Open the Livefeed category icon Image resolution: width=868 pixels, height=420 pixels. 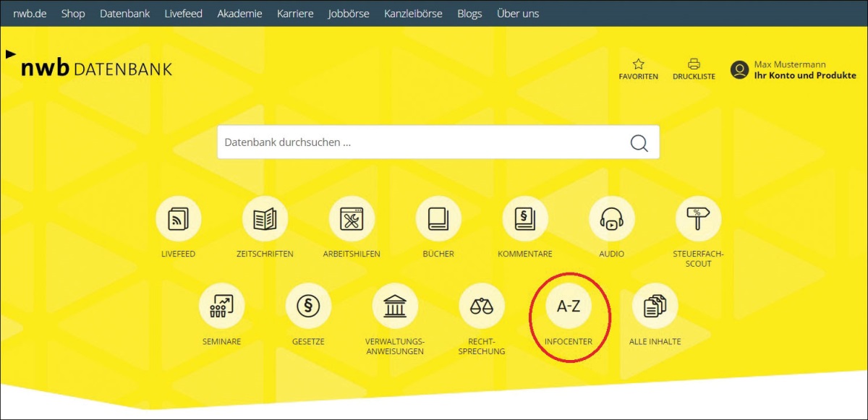tap(178, 219)
